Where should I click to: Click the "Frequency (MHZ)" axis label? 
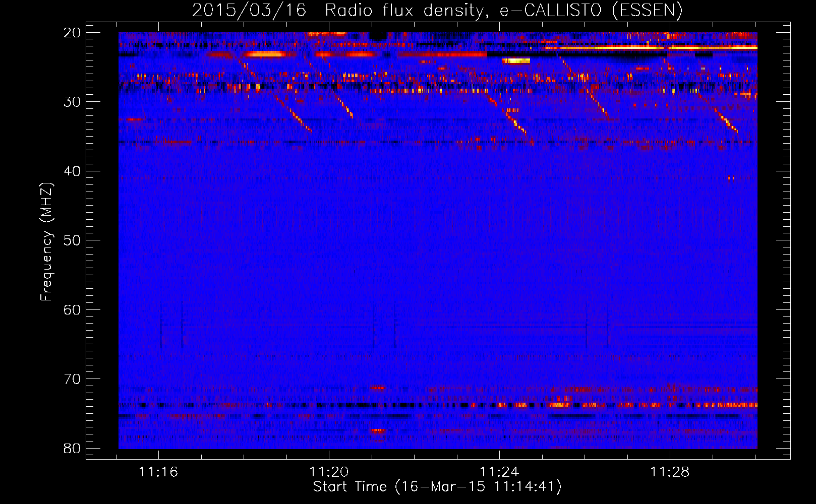tap(46, 242)
